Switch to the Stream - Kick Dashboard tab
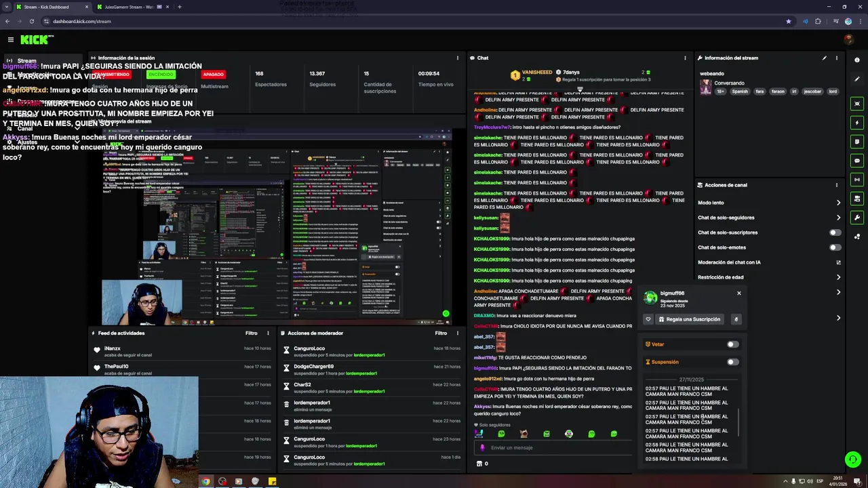Screen dimensions: 868x488 point(52,7)
